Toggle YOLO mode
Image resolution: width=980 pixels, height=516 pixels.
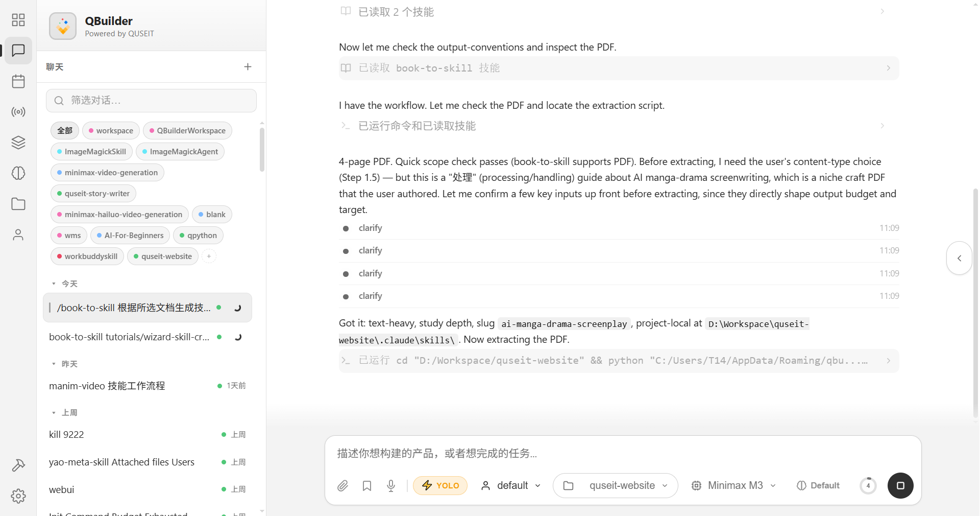tap(440, 486)
